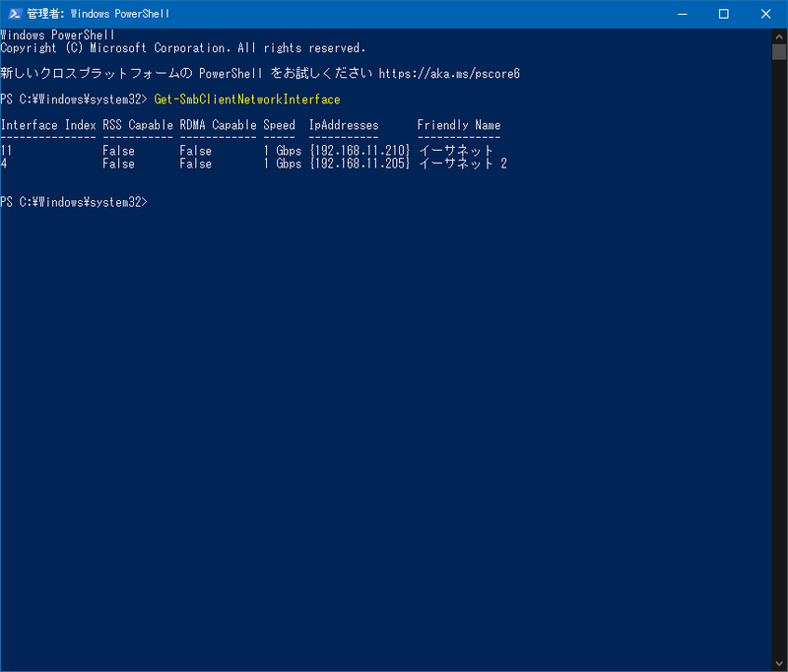Image resolution: width=788 pixels, height=672 pixels.
Task: Click the Friendly Name column header
Action: tap(459, 125)
